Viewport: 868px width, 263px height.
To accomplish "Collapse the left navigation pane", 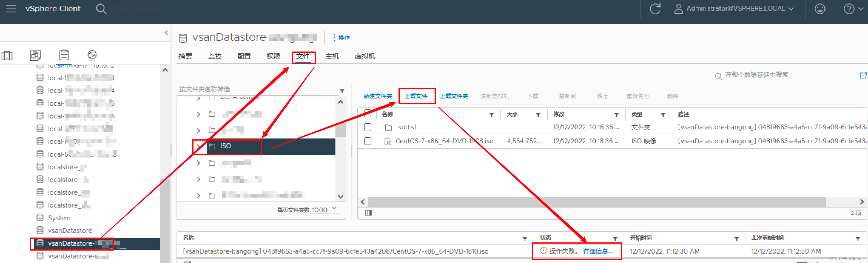I will 167,33.
